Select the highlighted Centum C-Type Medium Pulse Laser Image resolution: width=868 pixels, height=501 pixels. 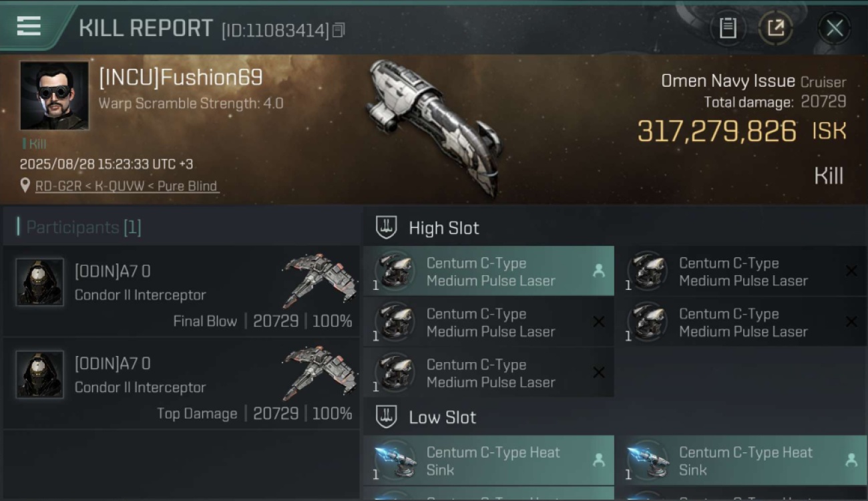489,271
